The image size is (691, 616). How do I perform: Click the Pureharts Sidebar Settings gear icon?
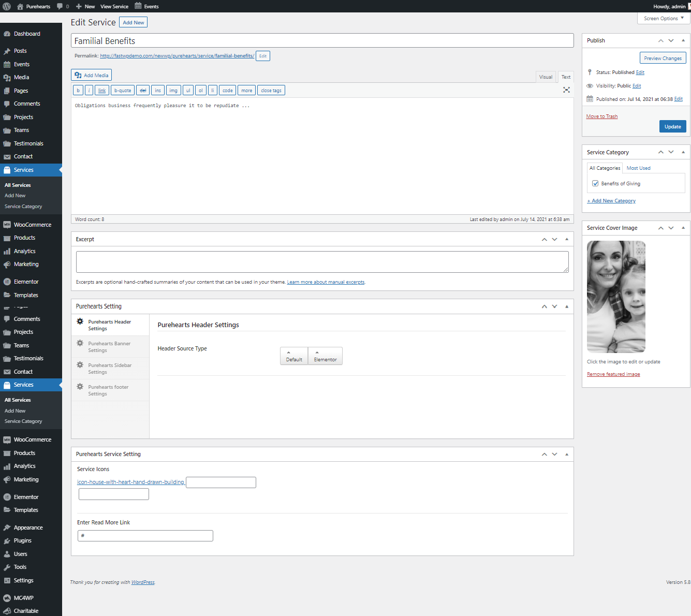[x=80, y=365]
